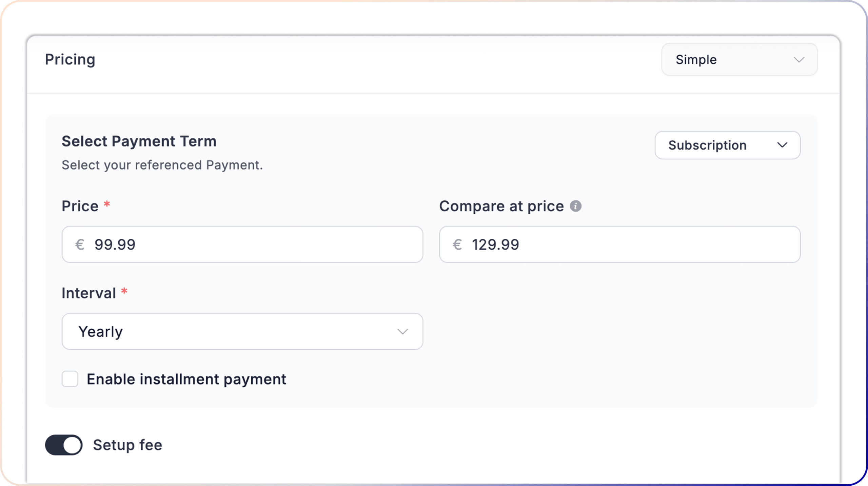
Task: Click the euro symbol in Compare at price field
Action: 457,245
